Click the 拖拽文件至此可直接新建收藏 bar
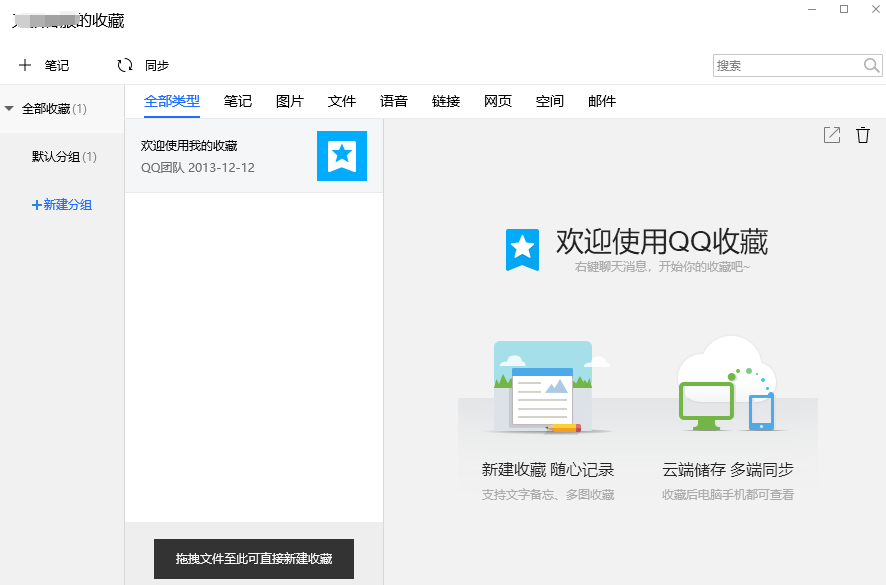 [253, 559]
